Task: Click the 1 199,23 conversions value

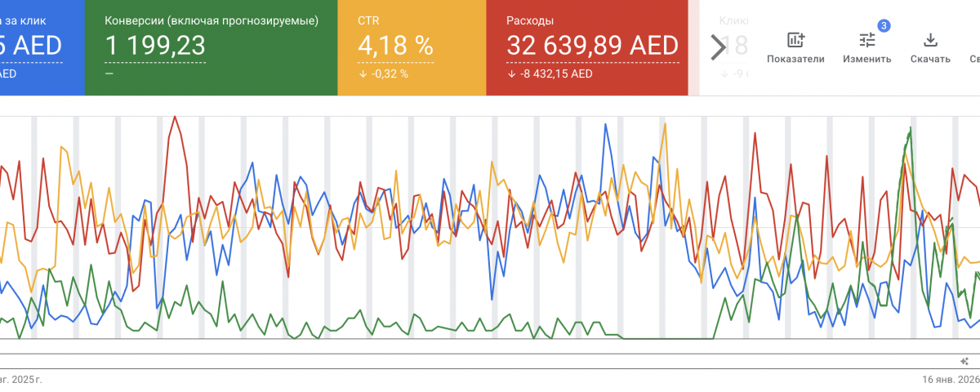Action: (x=155, y=46)
